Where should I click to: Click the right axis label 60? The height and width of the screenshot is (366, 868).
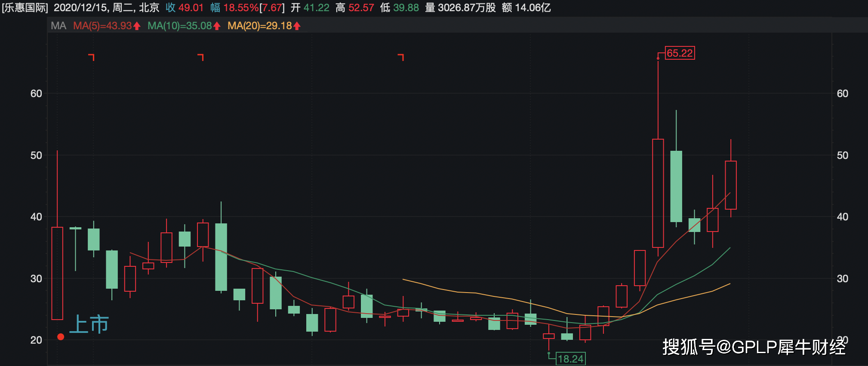click(x=843, y=94)
